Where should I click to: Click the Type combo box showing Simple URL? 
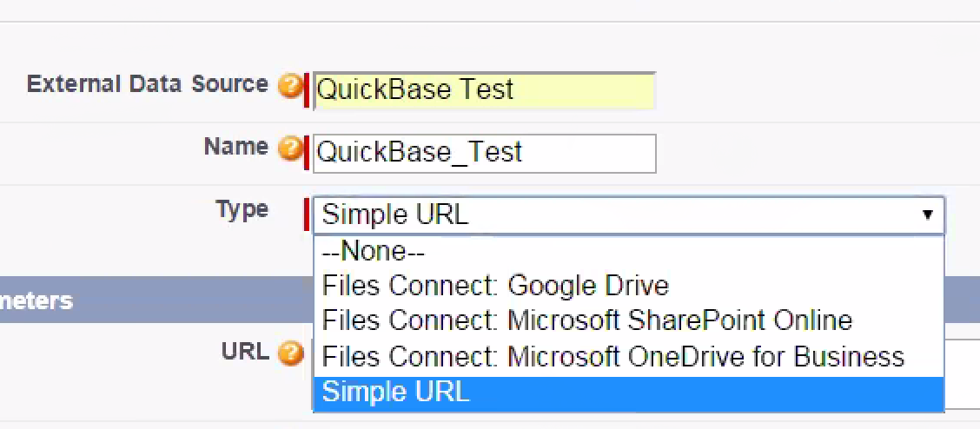608,214
